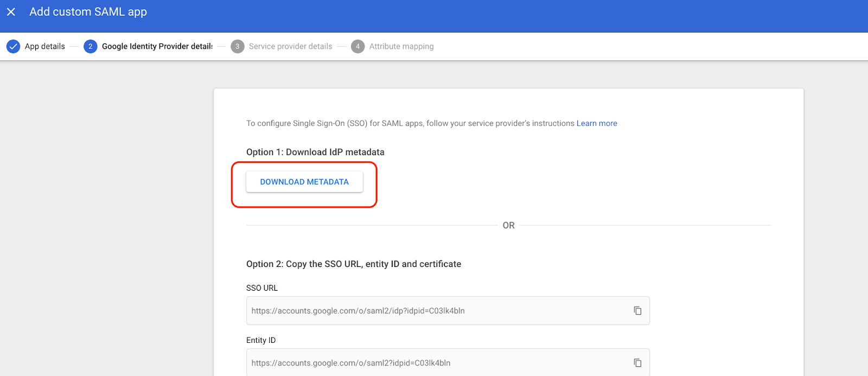
Task: Click the Option 1: Download IdP metadata heading
Action: (315, 152)
